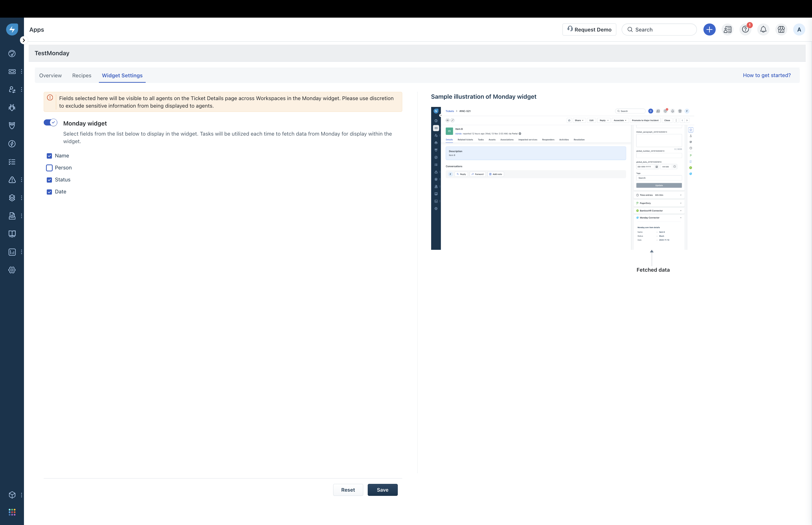The height and width of the screenshot is (525, 812).
Task: Open the tickets icon in sidebar
Action: 12,72
